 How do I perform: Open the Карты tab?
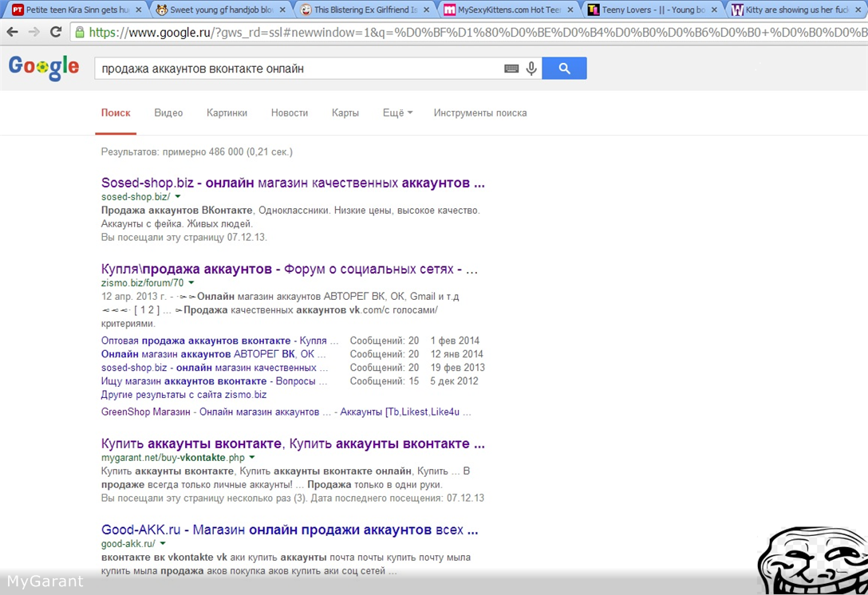pyautogui.click(x=345, y=113)
